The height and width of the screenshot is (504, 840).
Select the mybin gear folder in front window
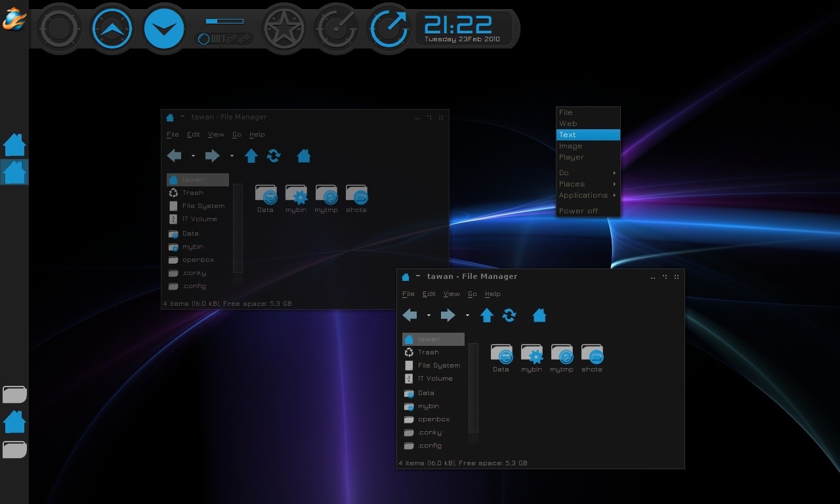[x=532, y=358]
